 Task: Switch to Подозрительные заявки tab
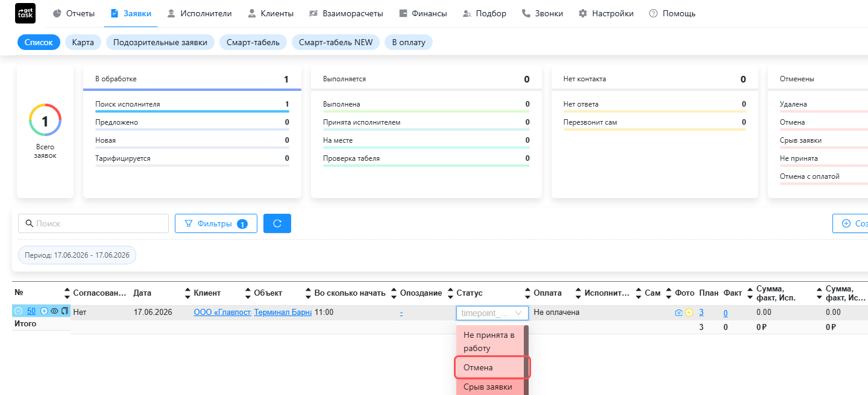click(160, 42)
